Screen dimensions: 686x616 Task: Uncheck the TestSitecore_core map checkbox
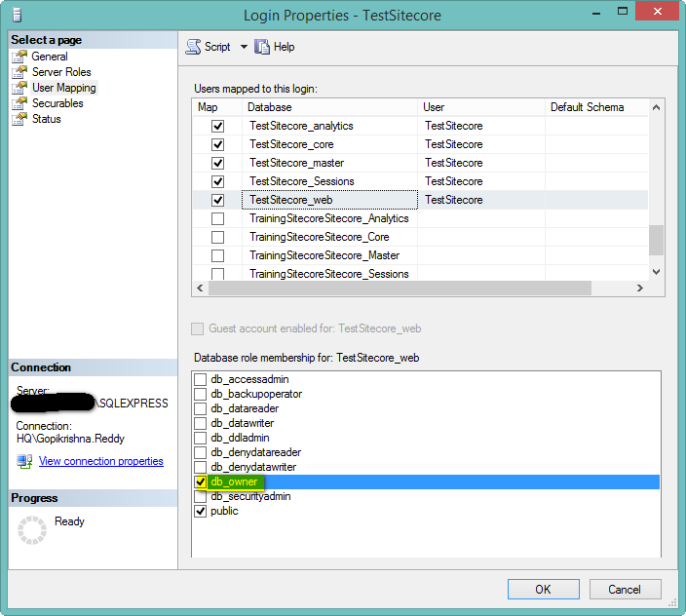217,144
